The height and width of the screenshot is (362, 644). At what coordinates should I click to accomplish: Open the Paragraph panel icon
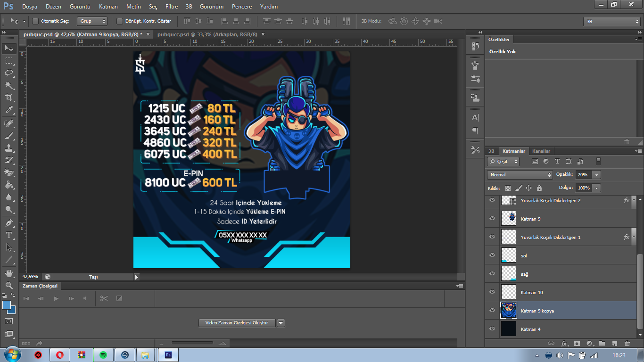click(475, 131)
